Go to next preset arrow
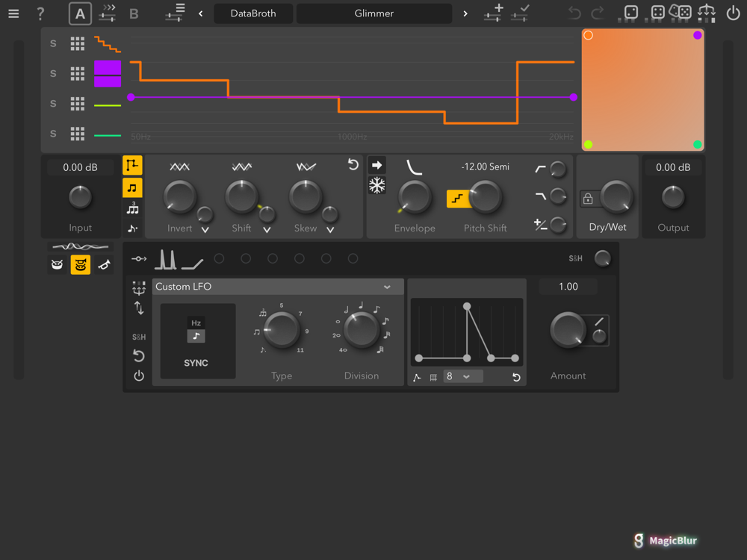Viewport: 747px width, 560px height. pyautogui.click(x=465, y=13)
